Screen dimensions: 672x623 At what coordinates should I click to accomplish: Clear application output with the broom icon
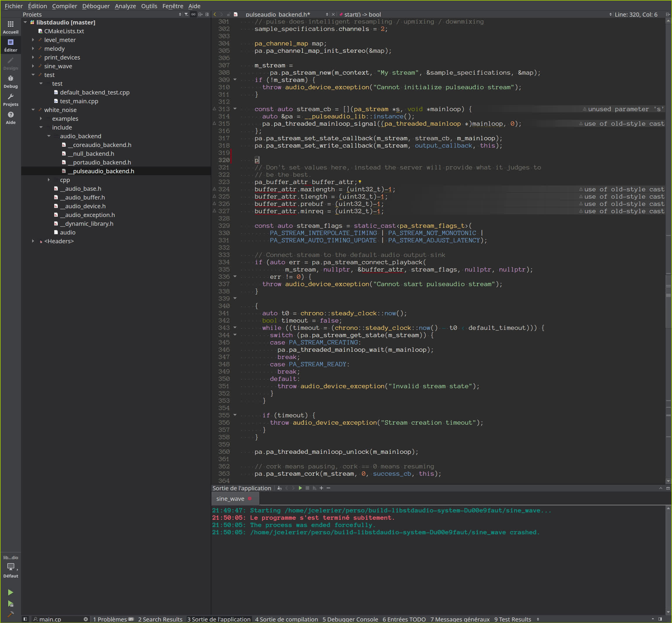click(x=279, y=488)
